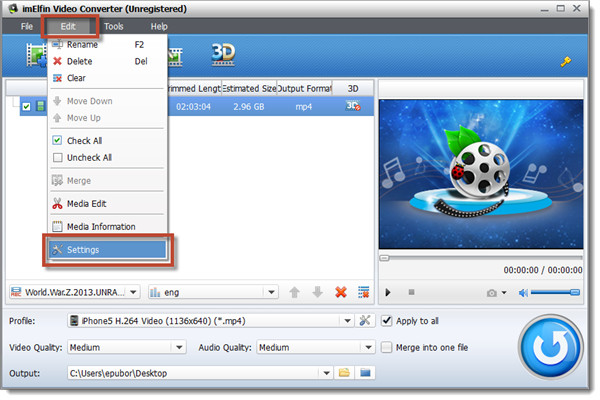600x400 pixels.
Task: Select Check All menu entry
Action: (x=108, y=140)
